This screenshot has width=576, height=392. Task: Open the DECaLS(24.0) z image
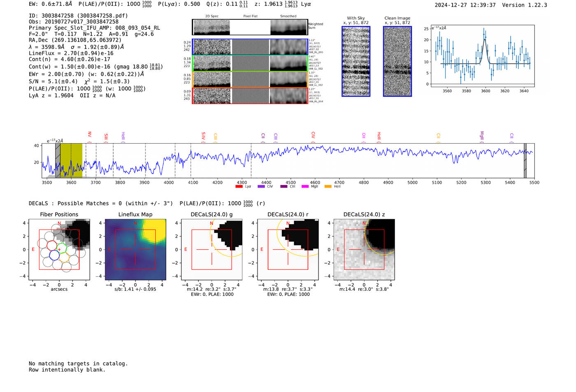pos(364,249)
